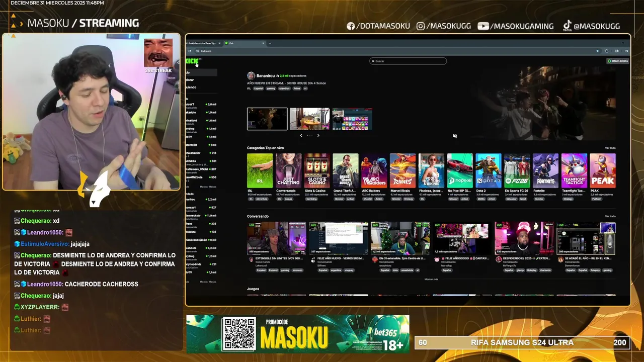Open the Día 31 extensible stream thumbnail
Screen dimensions: 644x362
pyautogui.click(x=400, y=238)
